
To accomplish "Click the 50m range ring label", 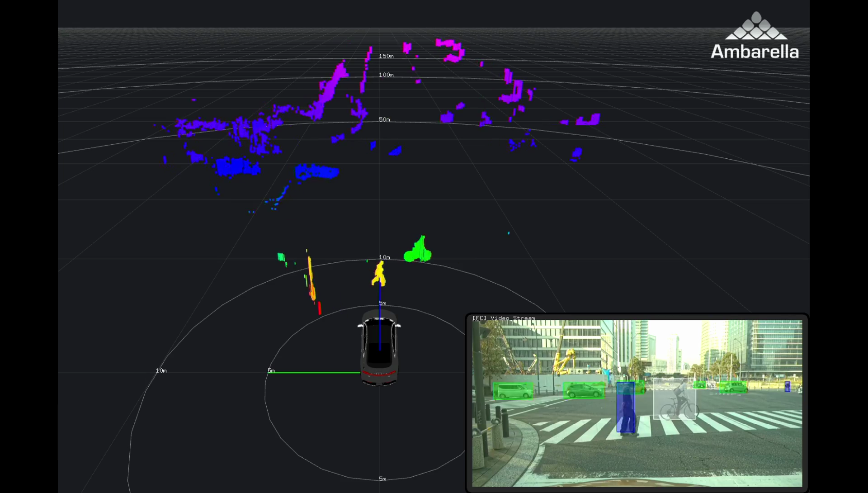I will 384,119.
